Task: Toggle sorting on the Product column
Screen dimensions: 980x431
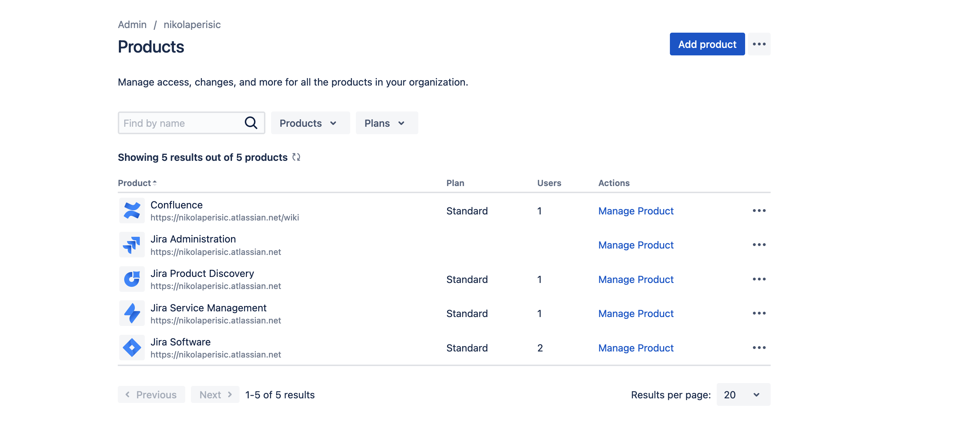Action: 137,183
